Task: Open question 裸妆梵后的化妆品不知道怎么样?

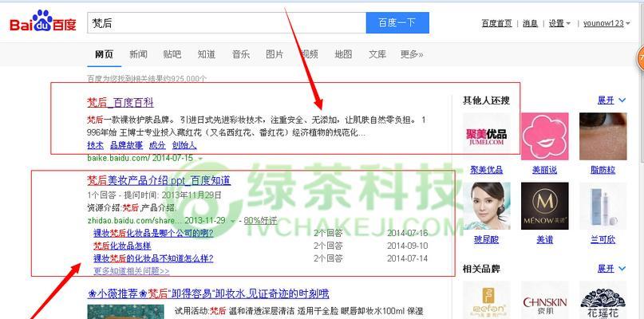Action: [153, 258]
